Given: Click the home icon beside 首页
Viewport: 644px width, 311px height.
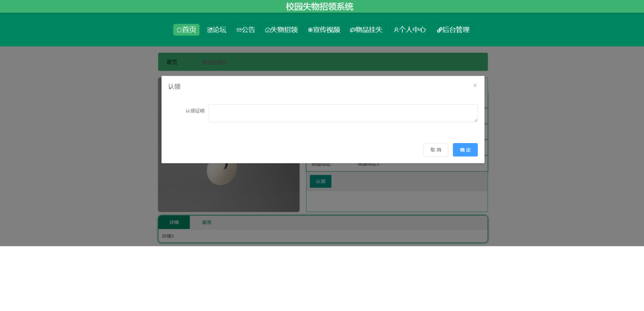Looking at the screenshot, I should [179, 30].
